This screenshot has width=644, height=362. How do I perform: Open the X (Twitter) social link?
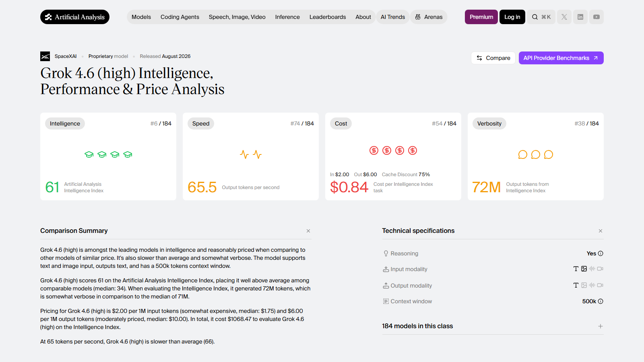(x=564, y=17)
